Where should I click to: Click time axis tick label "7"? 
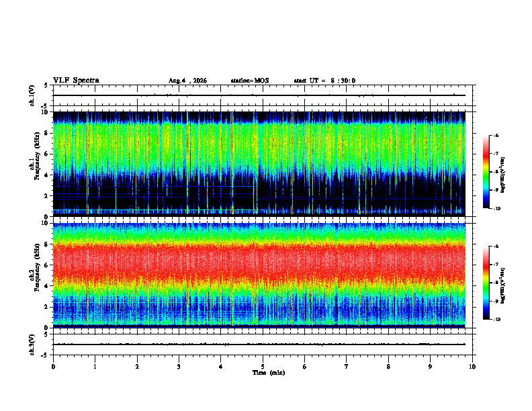347,367
